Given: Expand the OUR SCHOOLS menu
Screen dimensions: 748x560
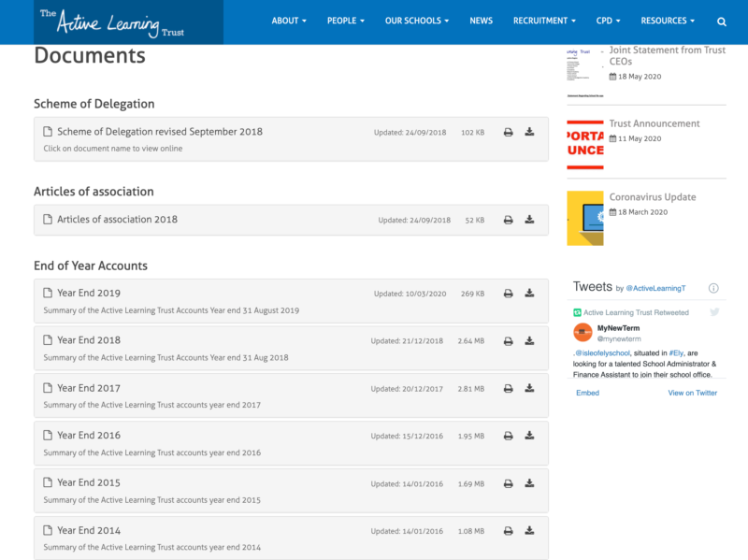Looking at the screenshot, I should [x=417, y=21].
